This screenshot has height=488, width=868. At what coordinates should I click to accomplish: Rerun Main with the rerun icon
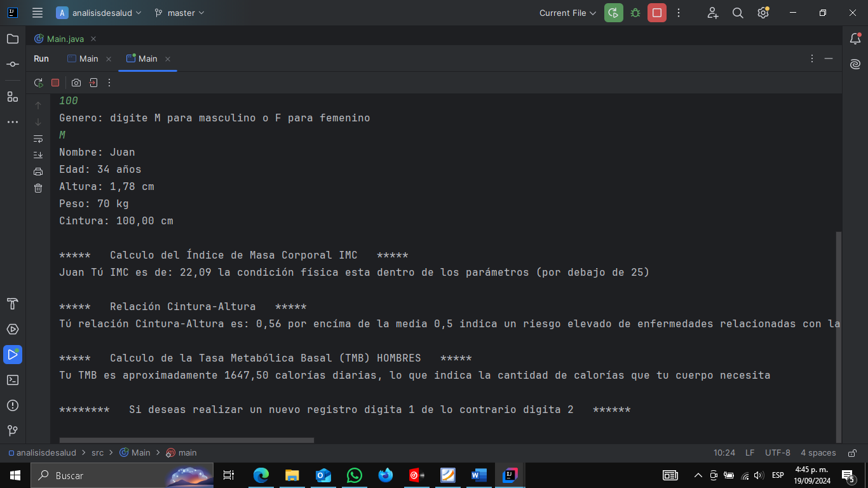[x=39, y=83]
